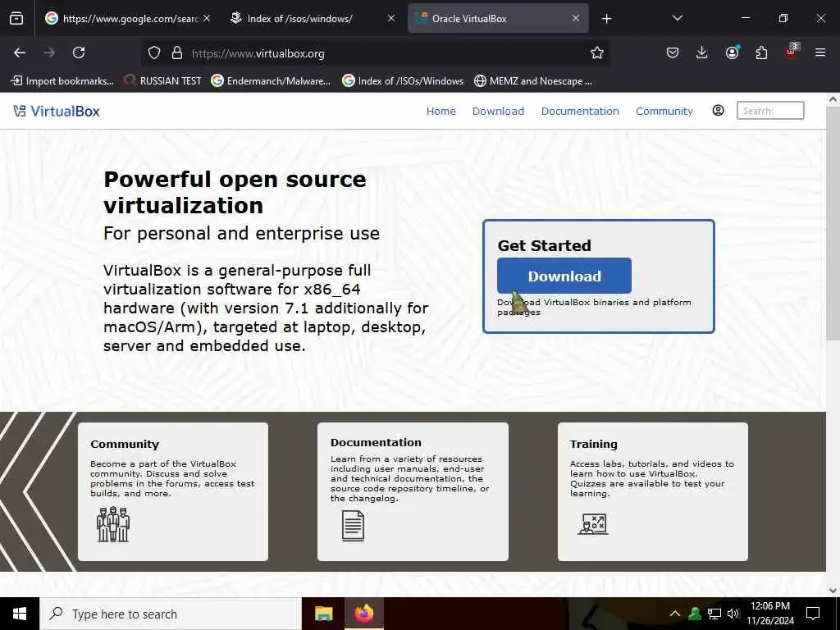View site security padlock info

tap(177, 53)
